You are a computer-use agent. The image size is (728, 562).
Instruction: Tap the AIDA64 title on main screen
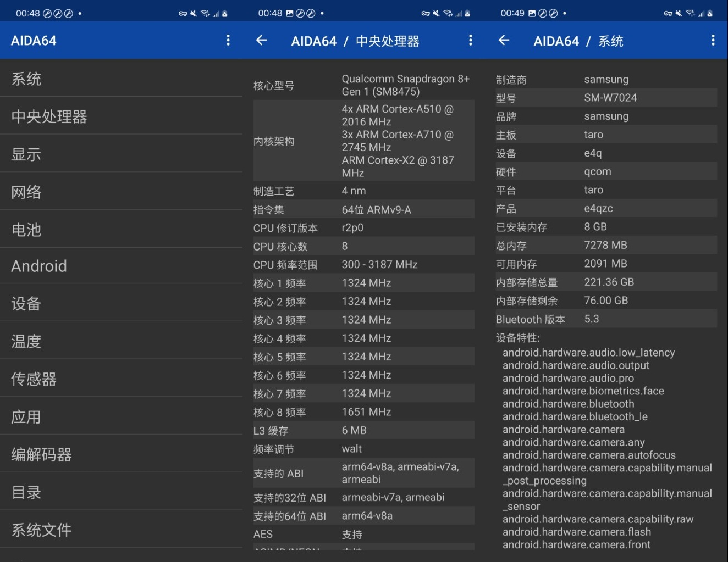(x=34, y=40)
